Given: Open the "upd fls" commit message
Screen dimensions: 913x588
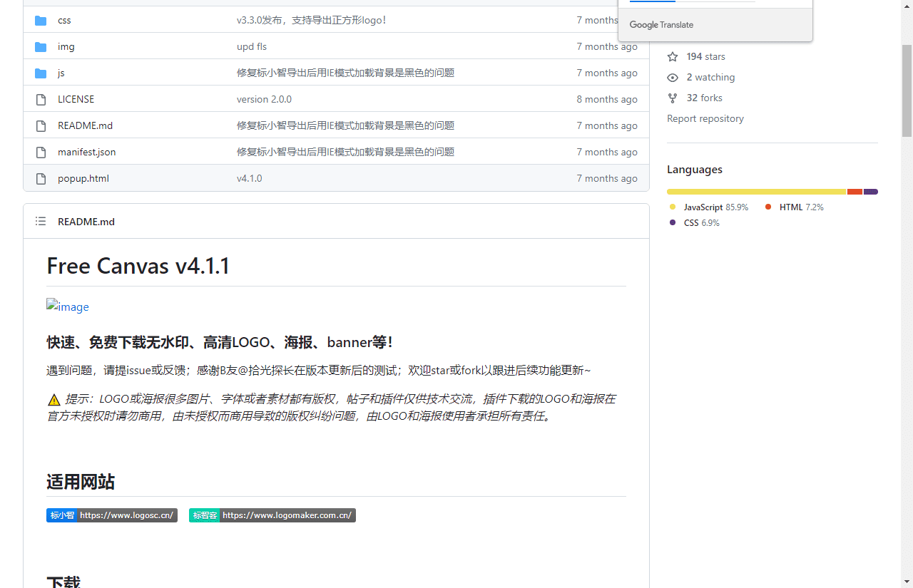Looking at the screenshot, I should coord(251,46).
